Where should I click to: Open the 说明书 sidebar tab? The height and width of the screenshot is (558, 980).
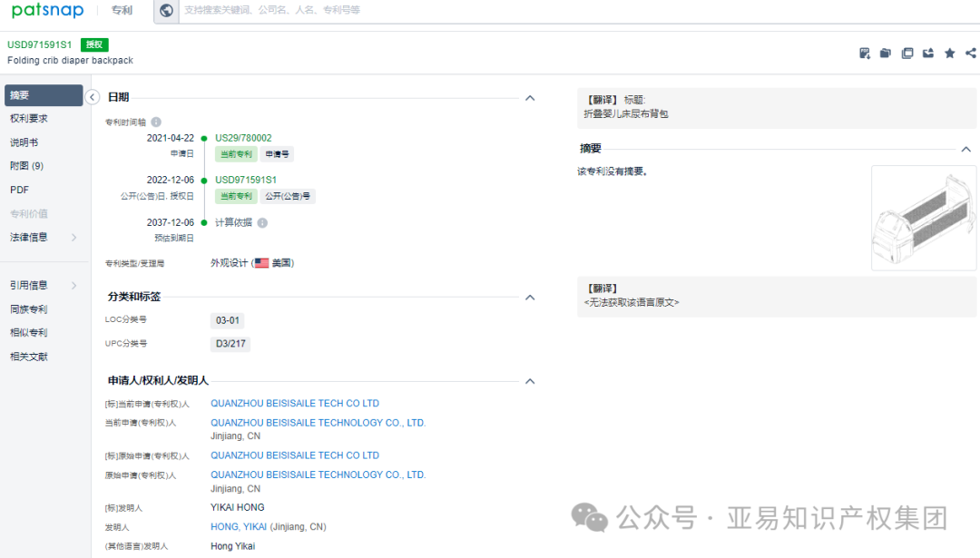click(x=24, y=142)
